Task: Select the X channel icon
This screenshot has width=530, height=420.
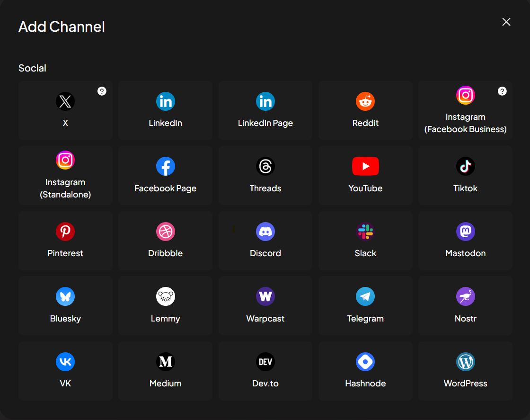Action: point(65,101)
